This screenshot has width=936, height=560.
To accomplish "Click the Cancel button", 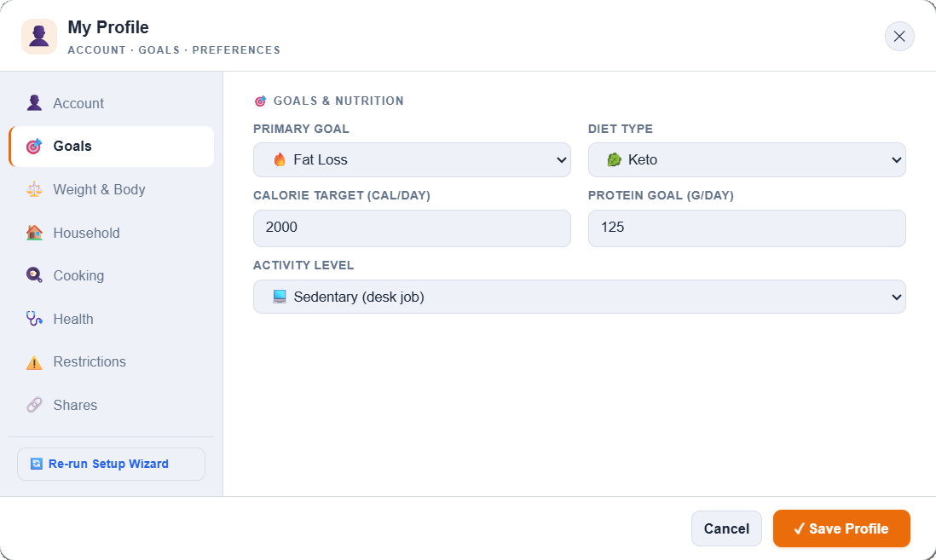I will point(726,528).
